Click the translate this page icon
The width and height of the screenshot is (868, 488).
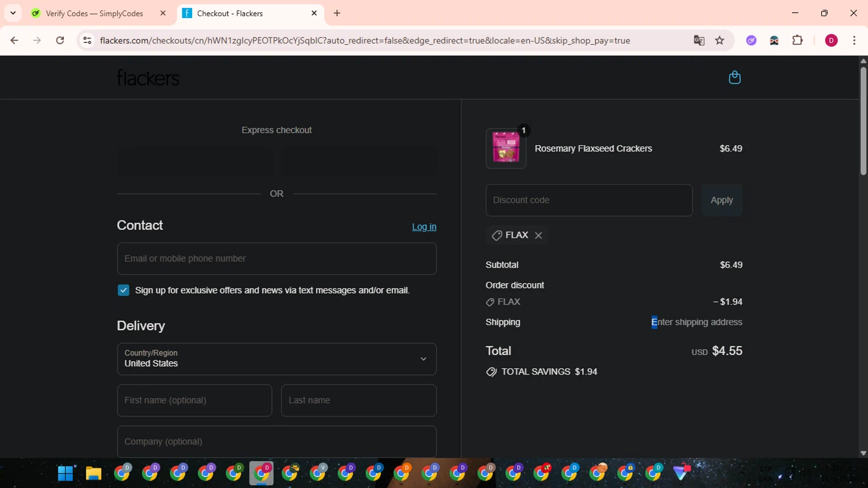(x=699, y=41)
